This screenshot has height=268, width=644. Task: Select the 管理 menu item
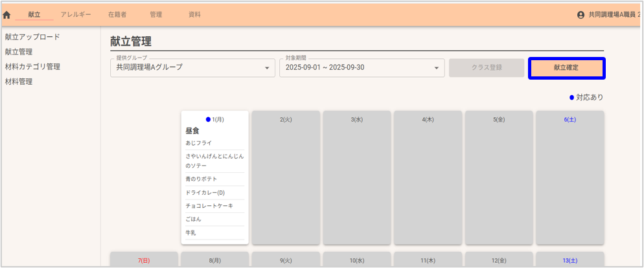155,14
